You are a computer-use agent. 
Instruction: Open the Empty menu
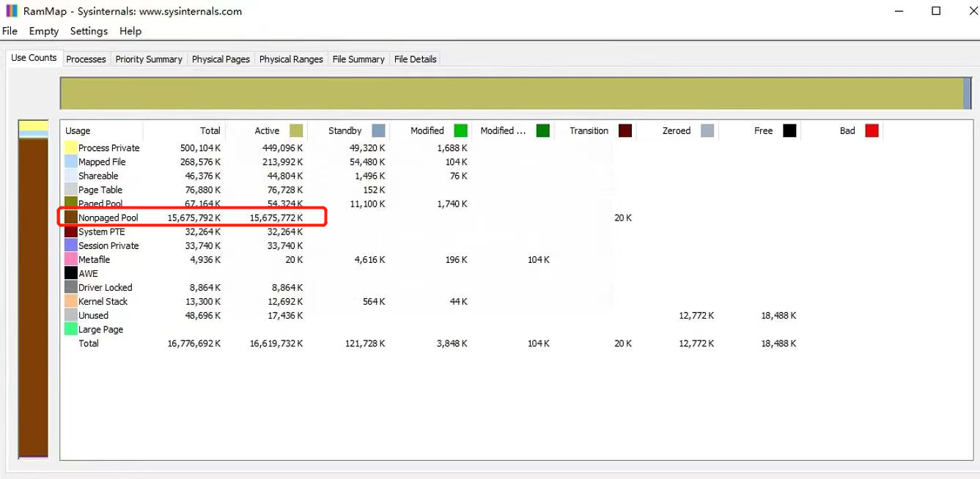tap(43, 31)
